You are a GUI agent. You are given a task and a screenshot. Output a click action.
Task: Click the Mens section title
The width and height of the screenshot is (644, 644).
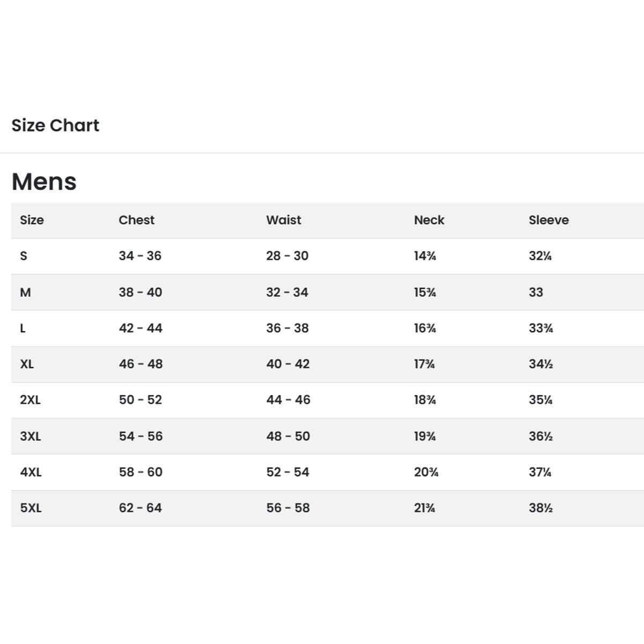(x=44, y=181)
